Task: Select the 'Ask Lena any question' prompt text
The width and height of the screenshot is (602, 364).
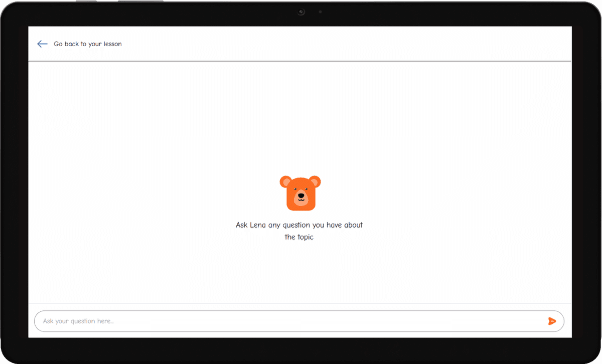Action: coord(299,225)
